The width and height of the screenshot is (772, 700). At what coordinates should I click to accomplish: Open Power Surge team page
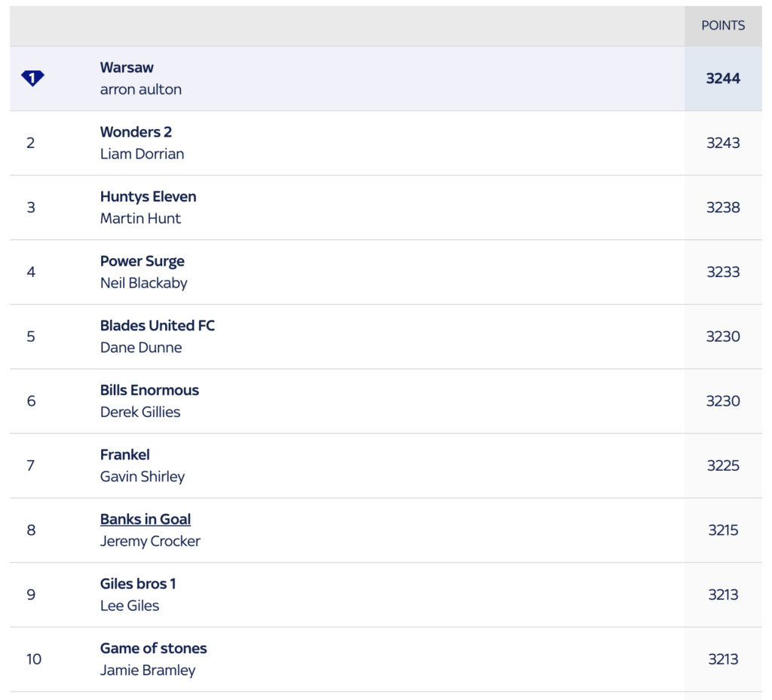click(142, 261)
